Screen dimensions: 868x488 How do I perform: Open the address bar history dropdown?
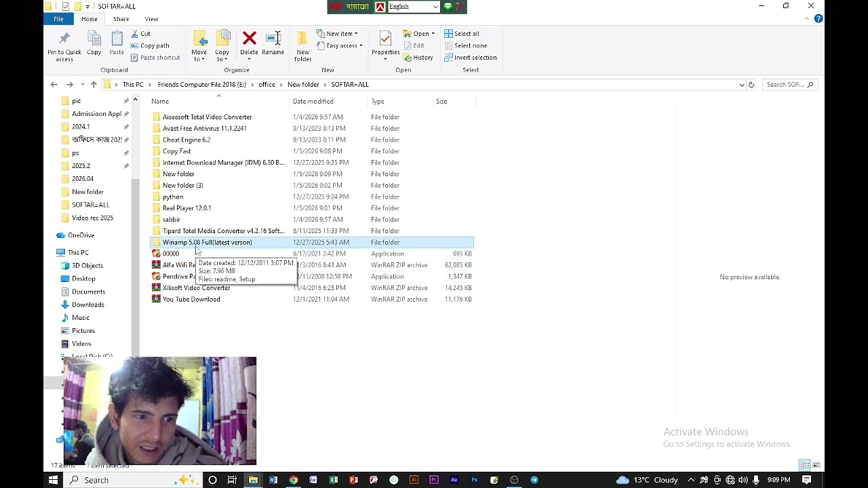click(x=741, y=85)
